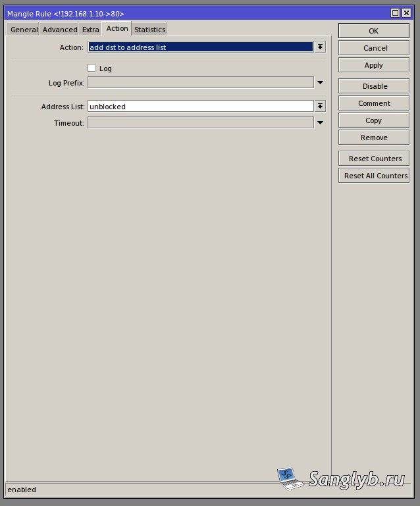
Task: View the Statistics tab
Action: (x=149, y=30)
